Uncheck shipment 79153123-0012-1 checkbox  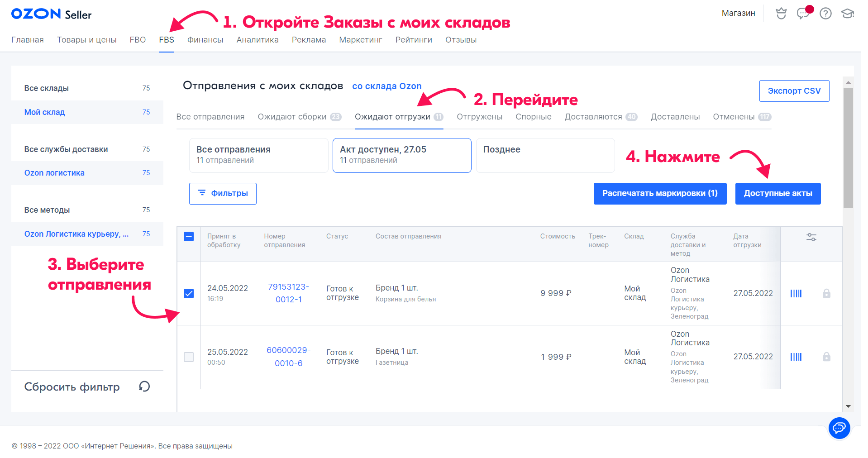(189, 293)
